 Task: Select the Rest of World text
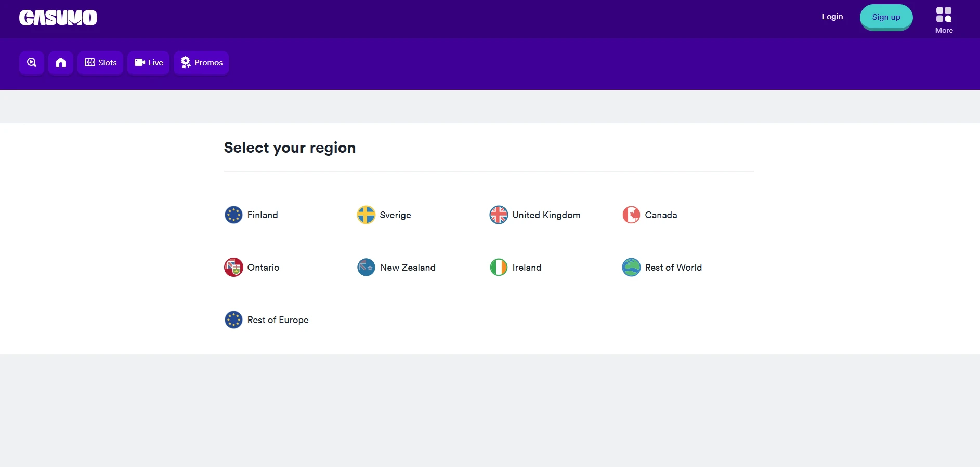pos(673,268)
